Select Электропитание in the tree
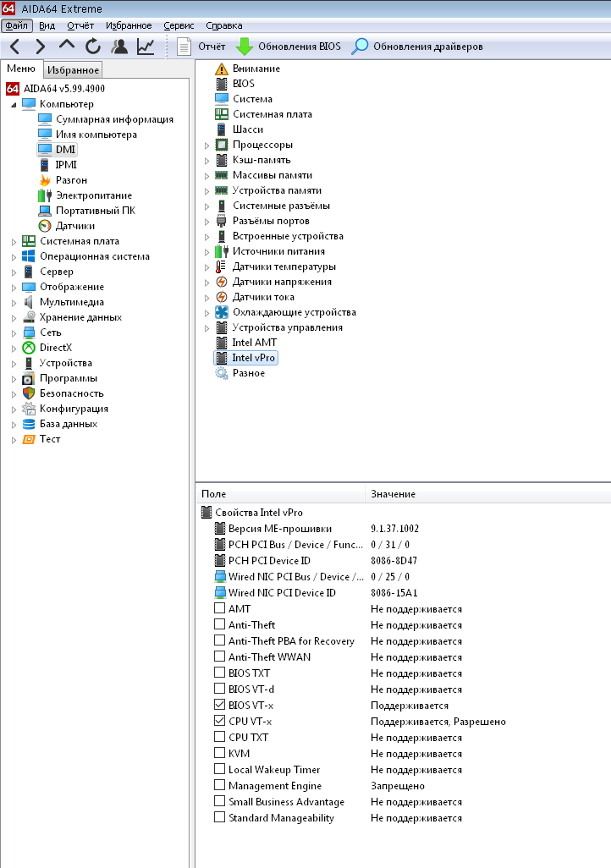 [x=85, y=195]
